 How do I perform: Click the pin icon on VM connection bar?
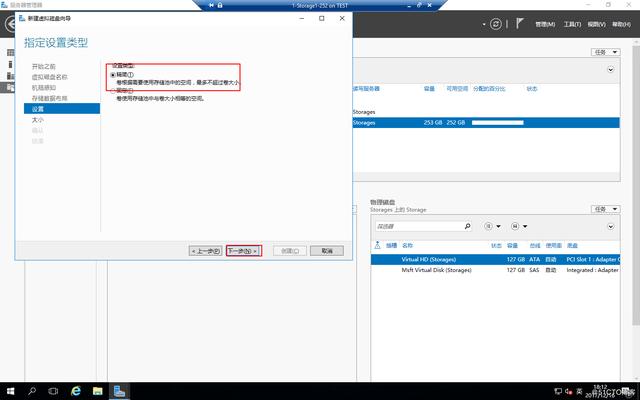[x=211, y=5]
